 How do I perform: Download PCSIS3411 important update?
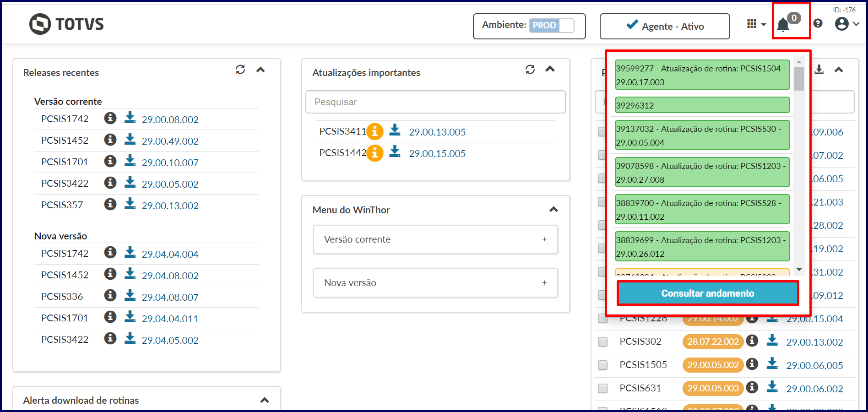click(x=395, y=130)
